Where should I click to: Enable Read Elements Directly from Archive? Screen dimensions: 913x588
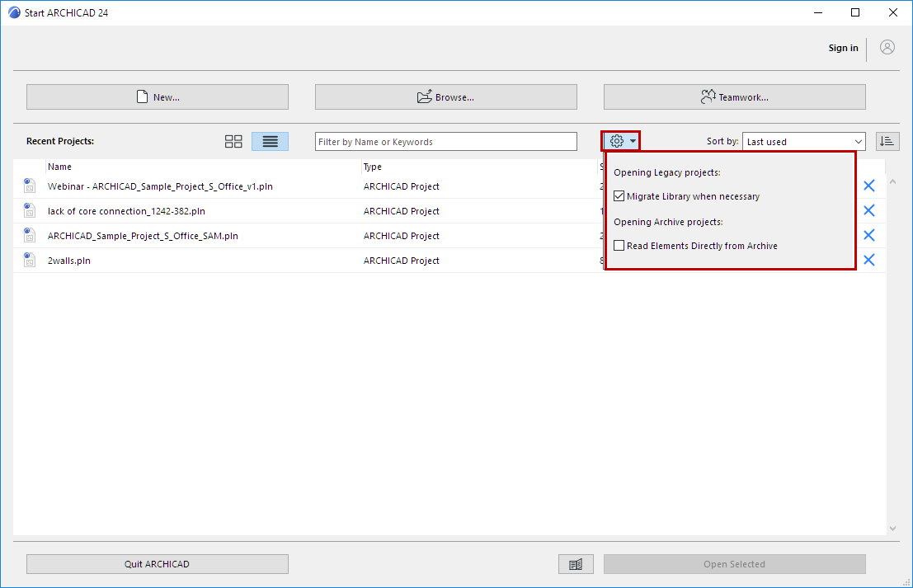(x=619, y=246)
